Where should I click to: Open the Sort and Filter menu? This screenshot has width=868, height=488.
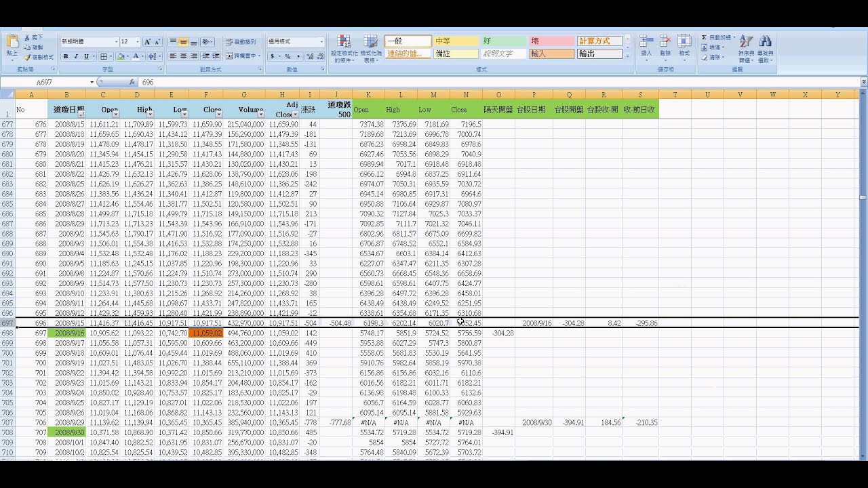[x=746, y=49]
